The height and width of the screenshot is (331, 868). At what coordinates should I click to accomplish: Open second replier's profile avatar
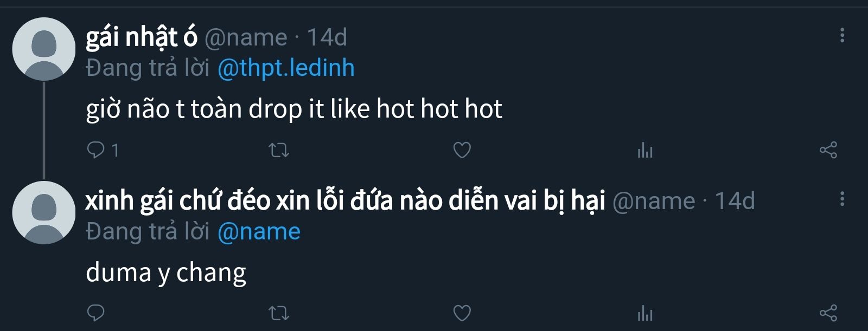point(43,212)
